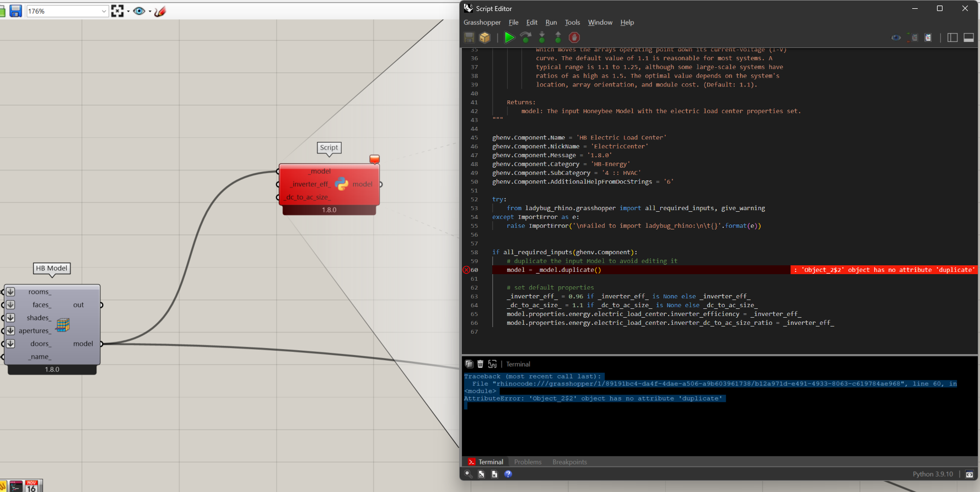Toggle word wrap icon in terminal toolbar
980x492 pixels.
tap(492, 364)
